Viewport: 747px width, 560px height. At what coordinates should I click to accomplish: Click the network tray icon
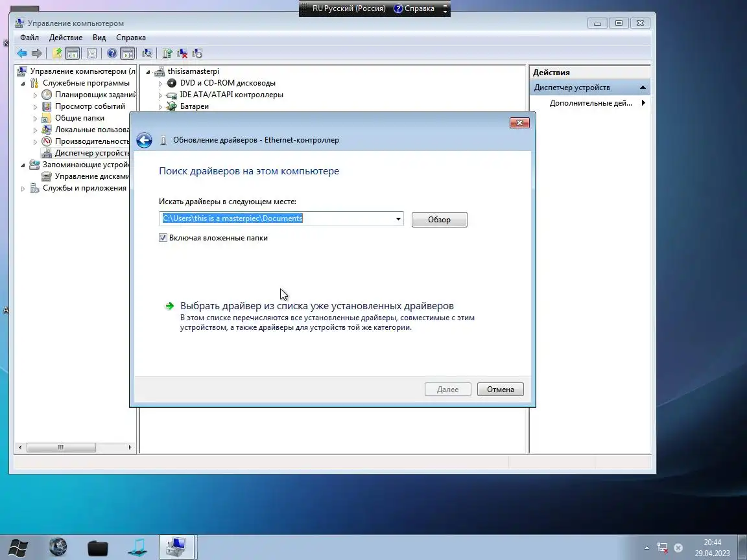(662, 548)
